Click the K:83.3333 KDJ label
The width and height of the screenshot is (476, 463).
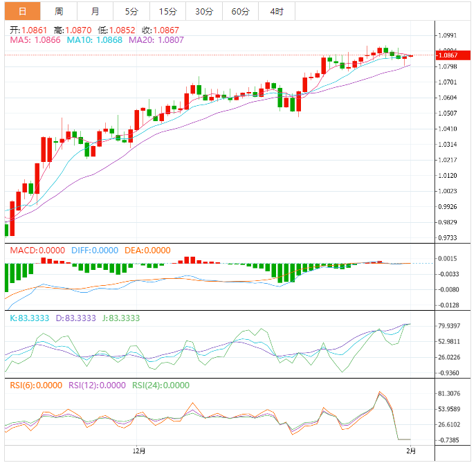pyautogui.click(x=29, y=318)
